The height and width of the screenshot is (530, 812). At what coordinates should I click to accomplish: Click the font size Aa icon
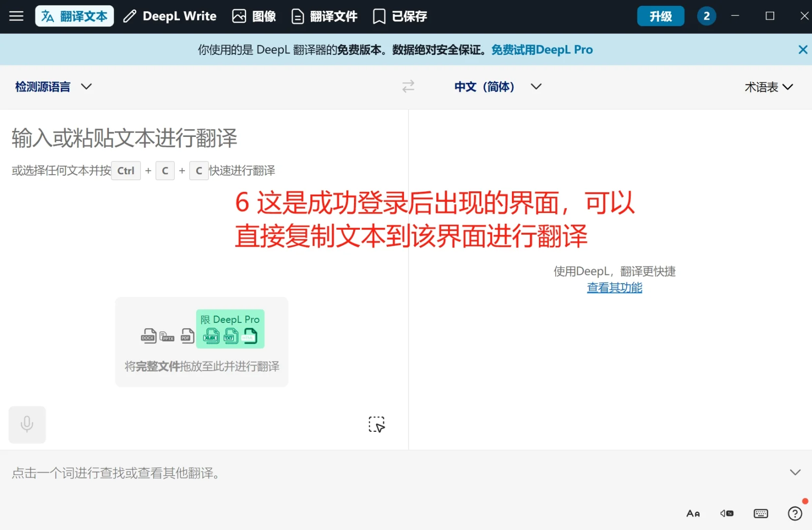point(693,513)
